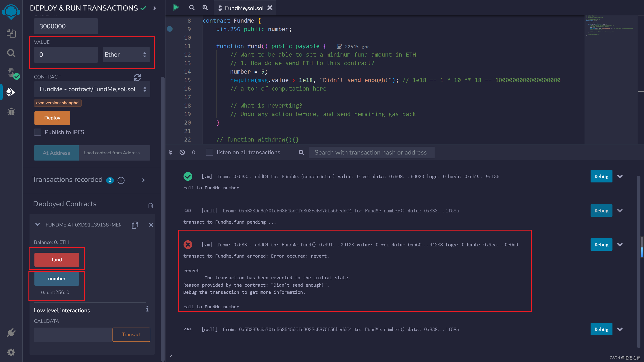Collapse the deployed FUNDME contract entry
Image resolution: width=644 pixels, height=362 pixels.
click(38, 224)
